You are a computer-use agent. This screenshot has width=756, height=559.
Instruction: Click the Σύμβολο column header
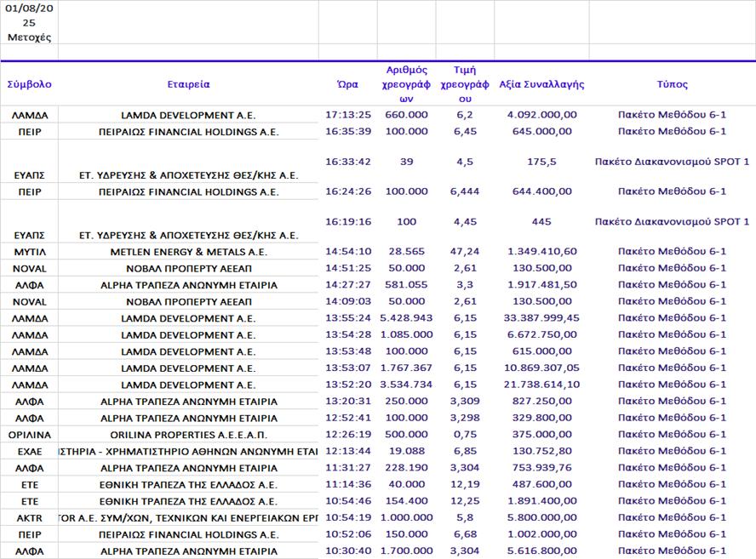[29, 84]
